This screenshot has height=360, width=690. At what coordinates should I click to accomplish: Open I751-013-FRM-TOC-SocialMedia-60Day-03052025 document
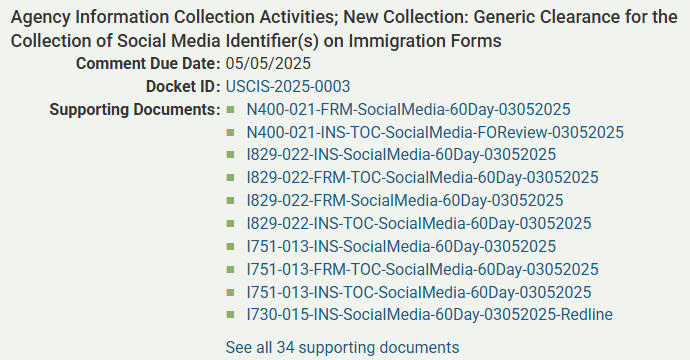(422, 269)
